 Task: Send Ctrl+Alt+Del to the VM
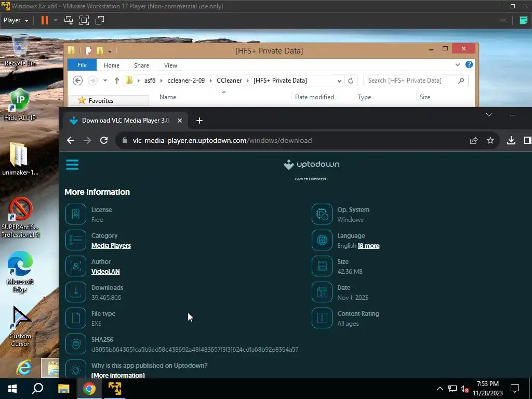[69, 20]
